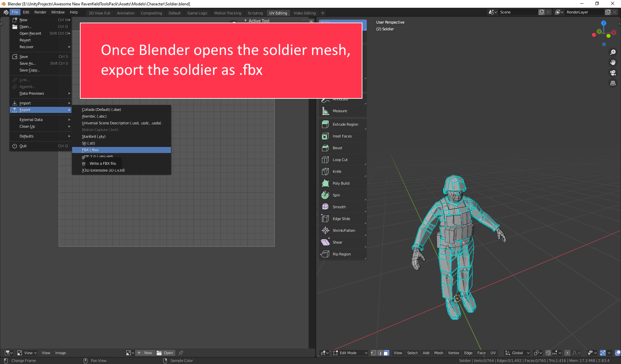Open the Vertex menu in 3D viewport
The height and width of the screenshot is (364, 621).
click(x=453, y=353)
